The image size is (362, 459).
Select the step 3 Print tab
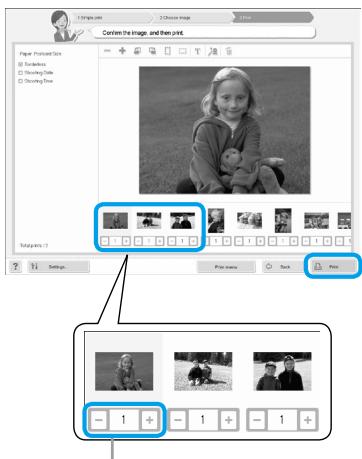273,17
